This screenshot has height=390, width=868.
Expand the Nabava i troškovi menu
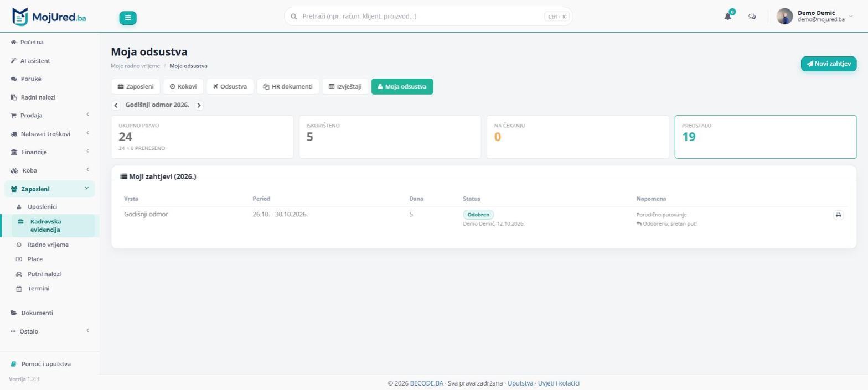point(50,133)
